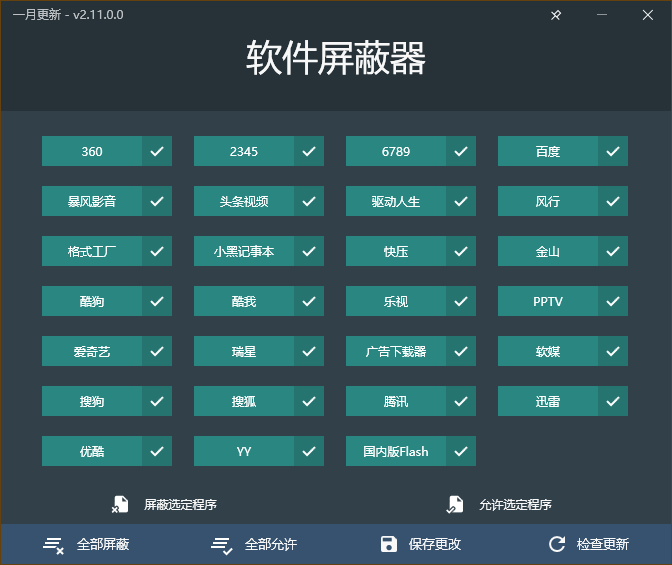Select the PPTV software label
Image resolution: width=672 pixels, height=565 pixels.
pyautogui.click(x=548, y=301)
